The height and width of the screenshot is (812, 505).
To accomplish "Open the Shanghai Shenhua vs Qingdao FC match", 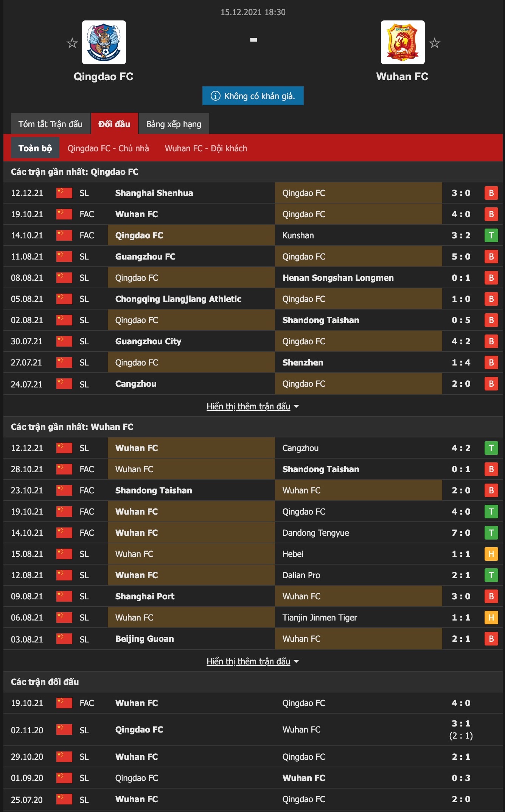I will (253, 193).
